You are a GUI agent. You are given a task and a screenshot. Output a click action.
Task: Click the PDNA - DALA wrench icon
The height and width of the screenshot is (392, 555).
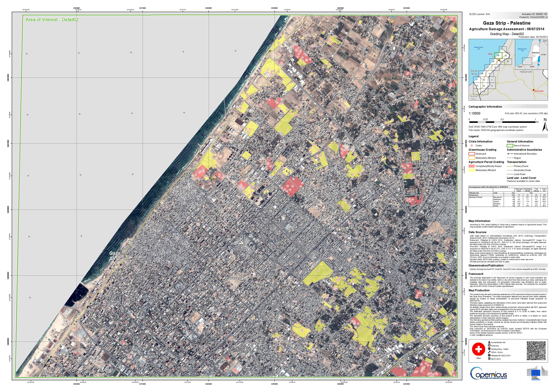pyautogui.click(x=489, y=352)
